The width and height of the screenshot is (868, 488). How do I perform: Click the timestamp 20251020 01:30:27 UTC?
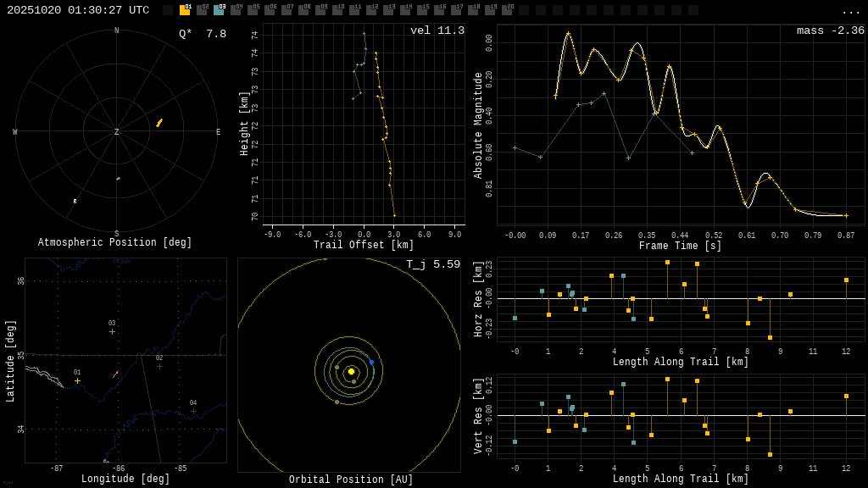pyautogui.click(x=78, y=10)
